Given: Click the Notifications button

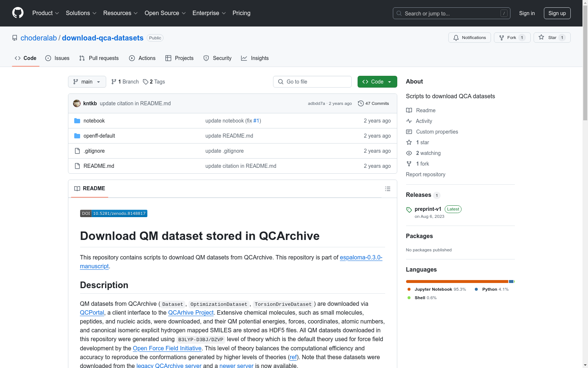Looking at the screenshot, I should pos(470,38).
